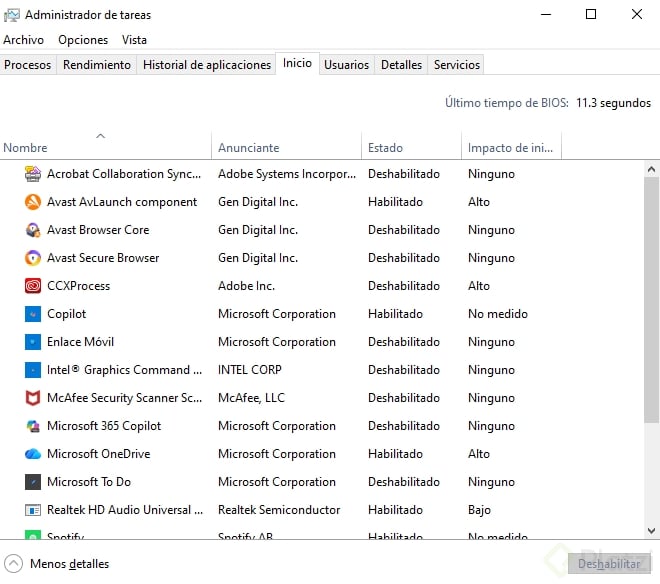Collapse view with Menos detalles arrow
This screenshot has width=660, height=584.
[14, 564]
